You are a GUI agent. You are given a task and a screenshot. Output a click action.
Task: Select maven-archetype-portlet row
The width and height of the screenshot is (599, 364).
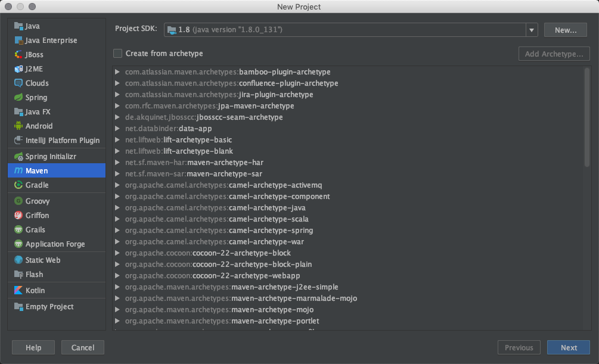pyautogui.click(x=347, y=321)
